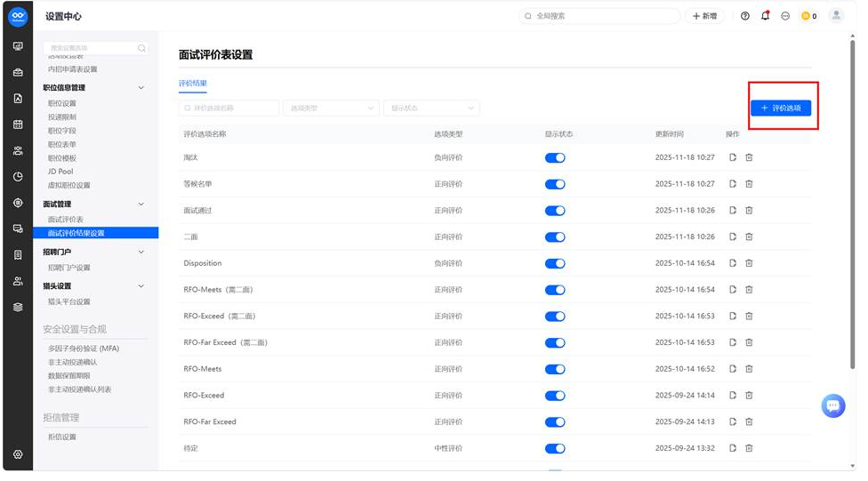Edit the RFO-Meets row entry
This screenshot has height=481, width=868.
tap(733, 369)
